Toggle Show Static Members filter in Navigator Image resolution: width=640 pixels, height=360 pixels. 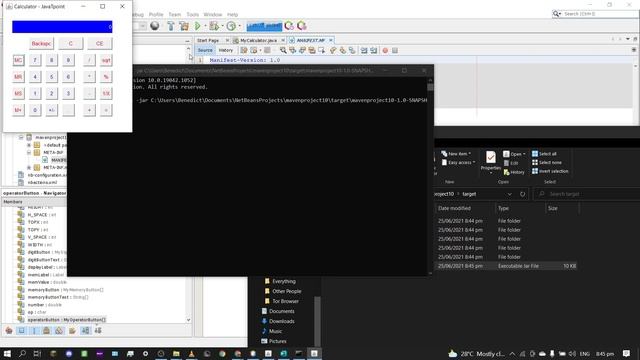pyautogui.click(x=34, y=331)
